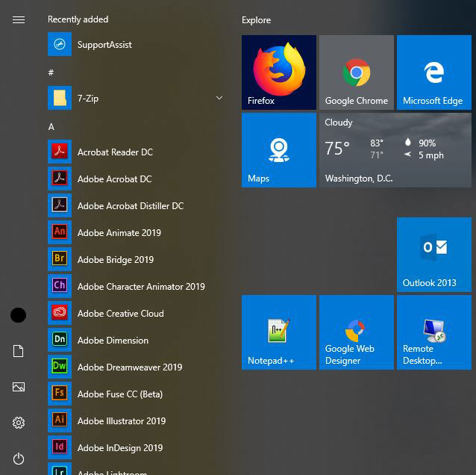This screenshot has height=475, width=476.
Task: Launch Adobe Dreamweaver 2019 Dw icon
Action: click(60, 367)
